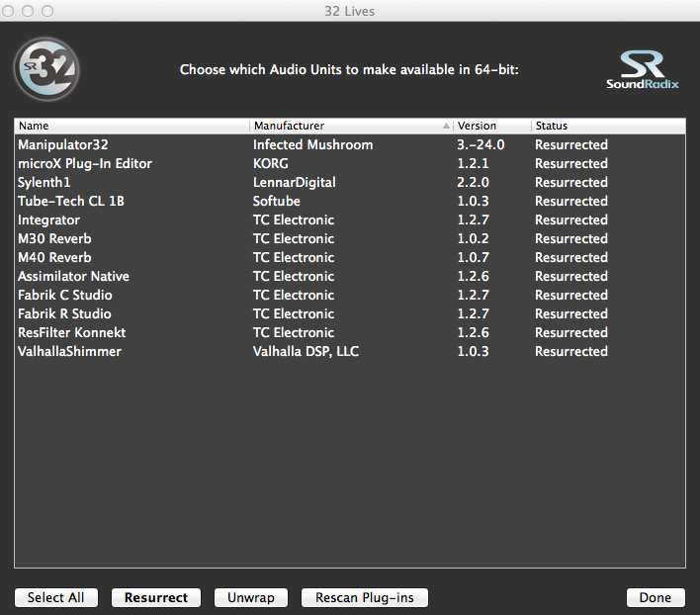Select the Manipulator32 row

point(350,144)
